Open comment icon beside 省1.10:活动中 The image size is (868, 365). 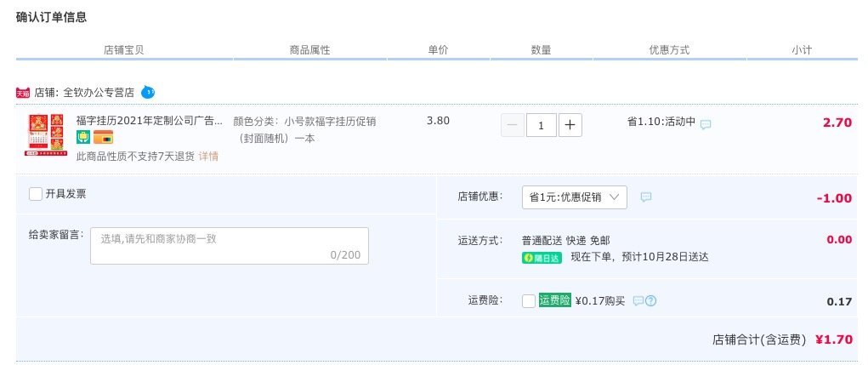(x=706, y=124)
